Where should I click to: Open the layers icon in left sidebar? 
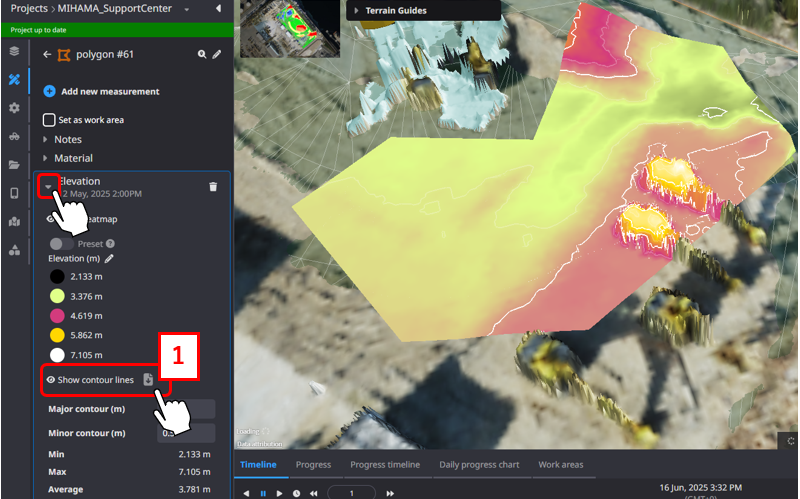pyautogui.click(x=14, y=50)
